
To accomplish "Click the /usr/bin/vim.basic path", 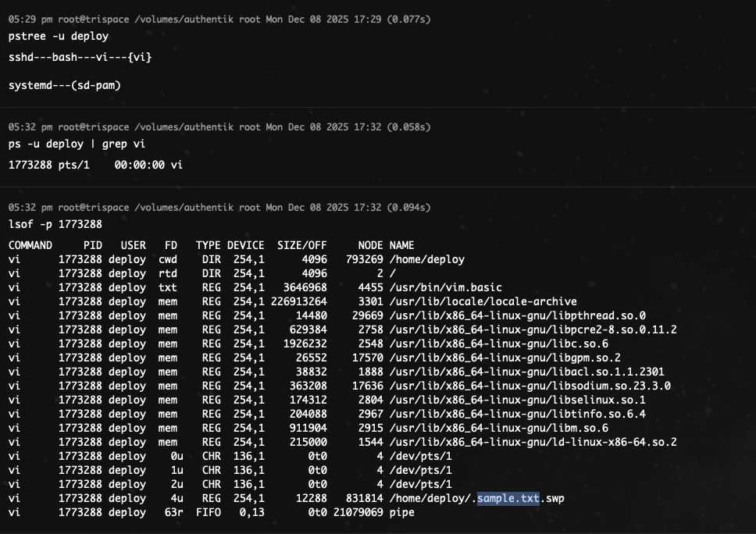I will click(x=445, y=287).
